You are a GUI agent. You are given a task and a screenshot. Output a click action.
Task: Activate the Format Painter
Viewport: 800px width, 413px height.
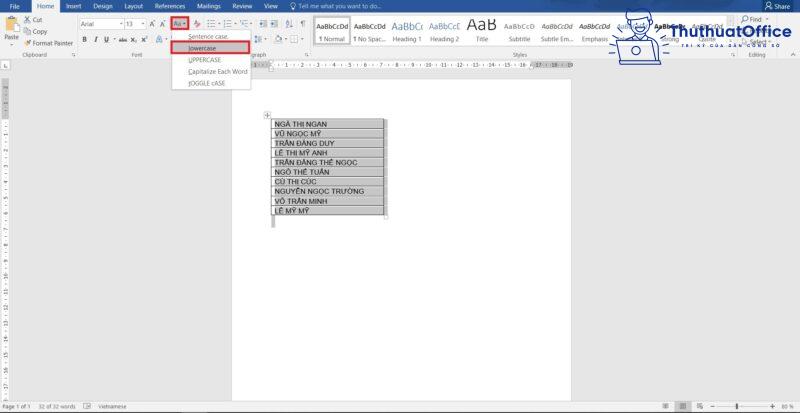[48, 43]
